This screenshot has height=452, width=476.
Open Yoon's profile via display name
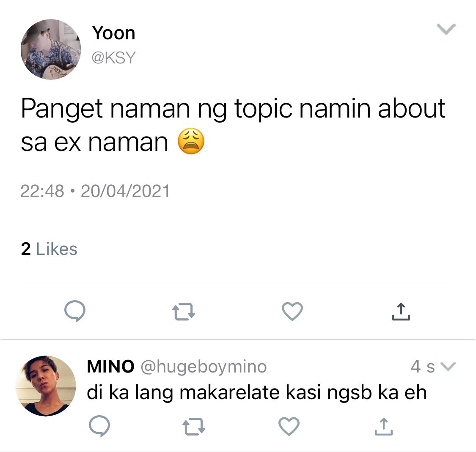coord(113,33)
